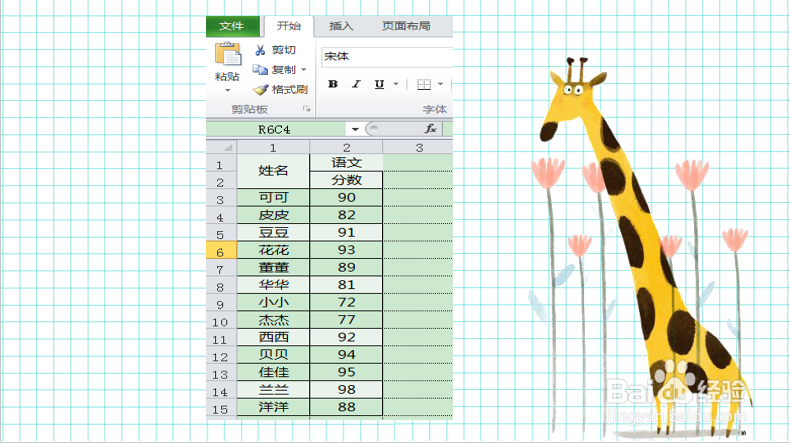Select the cell containing 兰兰
Image resolution: width=790 pixels, height=443 pixels.
pos(273,390)
